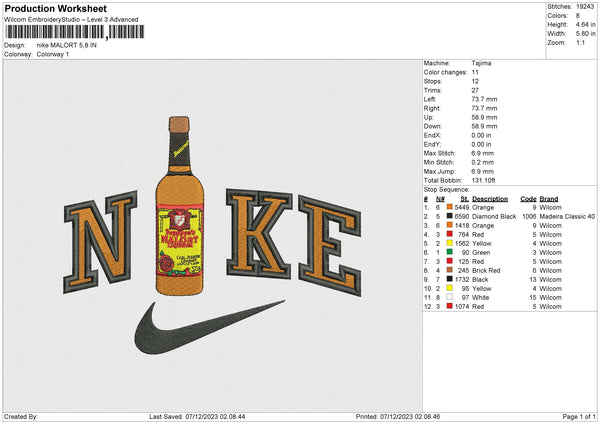600x424 pixels.
Task: Click the orange swatch beside stitch count 1418
Action: [449, 225]
